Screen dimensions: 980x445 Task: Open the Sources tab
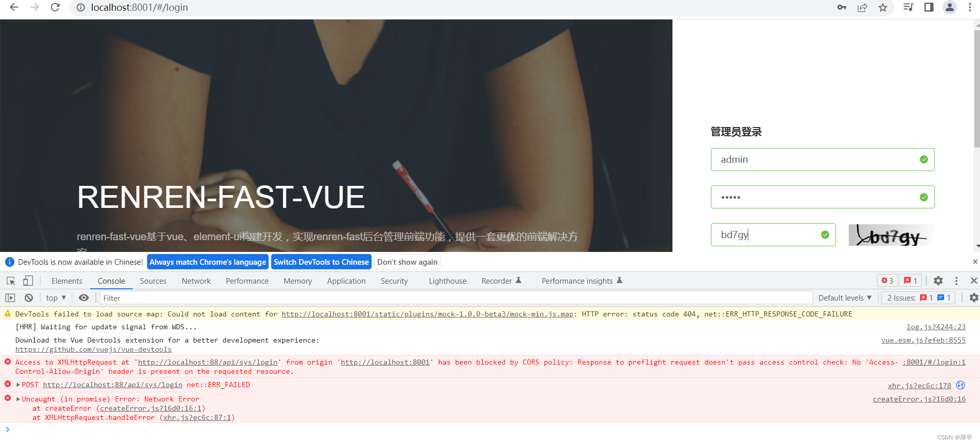click(x=153, y=281)
